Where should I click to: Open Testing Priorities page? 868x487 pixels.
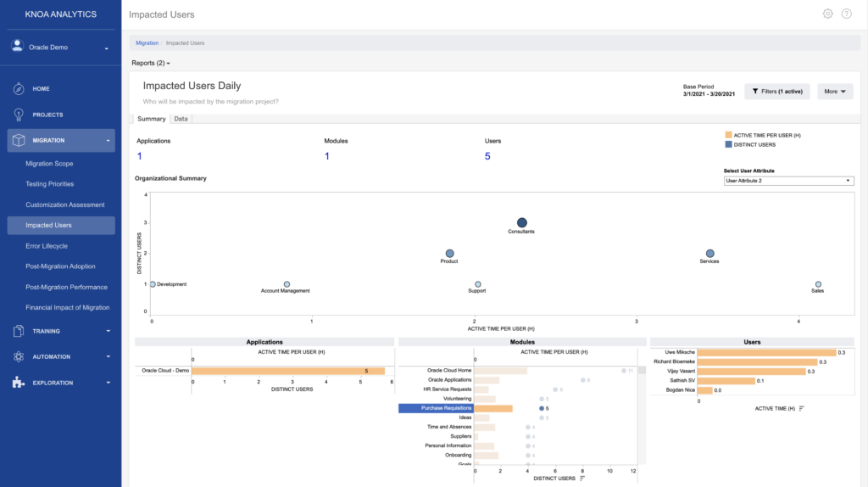pyautogui.click(x=50, y=184)
